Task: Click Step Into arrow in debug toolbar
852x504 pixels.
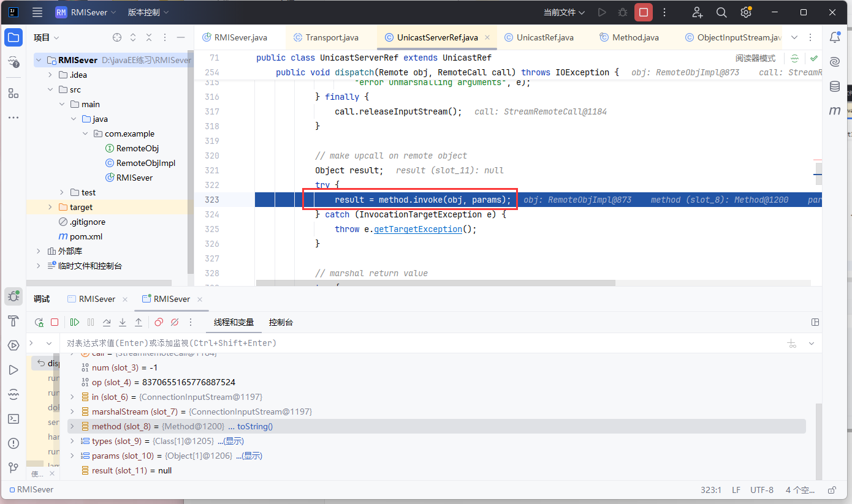Action: pyautogui.click(x=123, y=322)
